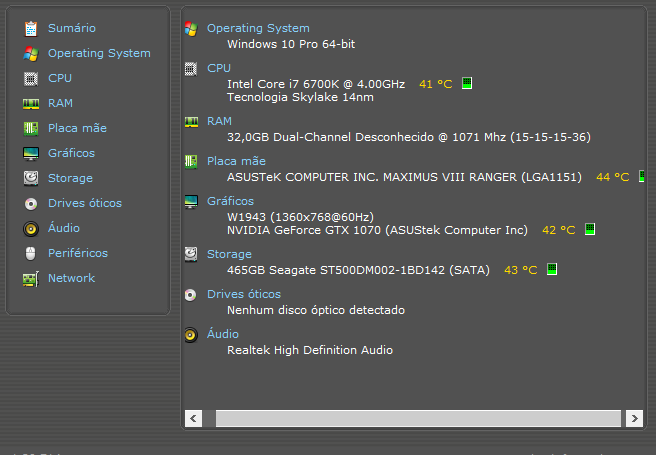Open Storage section in sidebar
The image size is (657, 455).
70,178
